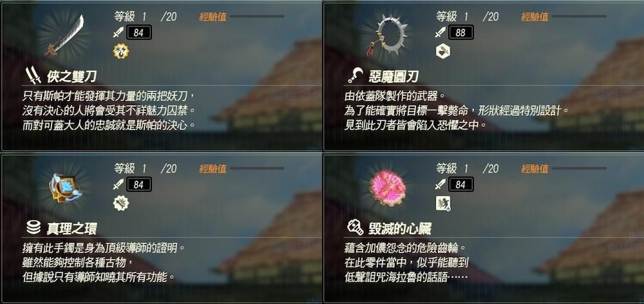The height and width of the screenshot is (304, 644).
Task: Select the 84 attack value of 真理之環
Action: pos(138,184)
